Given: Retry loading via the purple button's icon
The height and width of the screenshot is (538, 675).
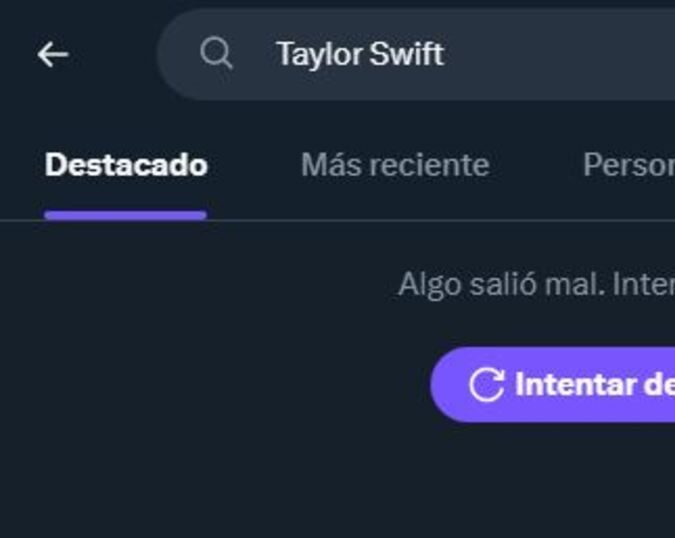Looking at the screenshot, I should point(486,385).
